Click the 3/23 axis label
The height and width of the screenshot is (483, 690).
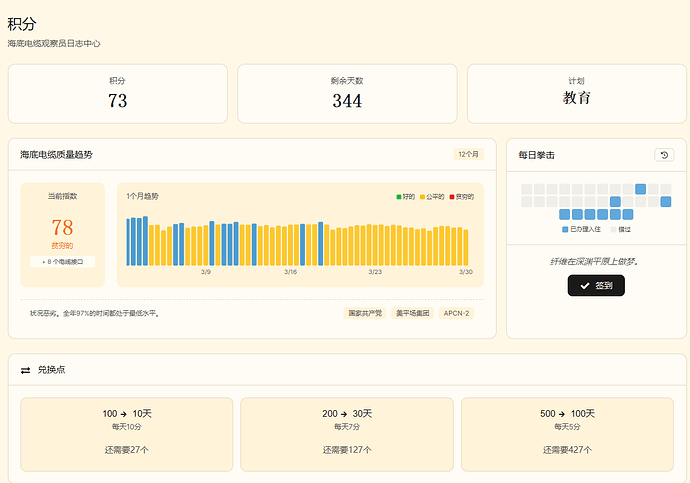[375, 272]
